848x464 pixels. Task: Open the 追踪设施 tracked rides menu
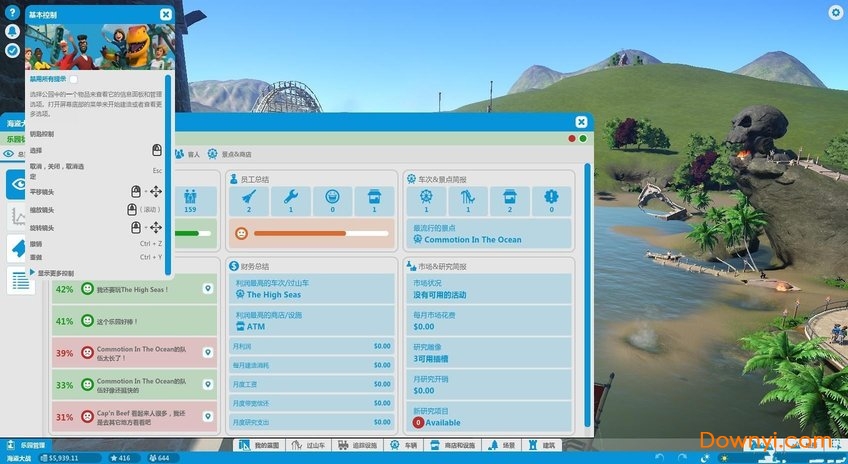pyautogui.click(x=357, y=445)
